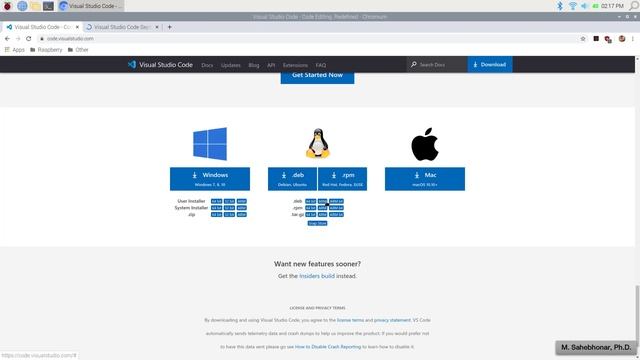Download the Mac installer button
This screenshot has height=360, width=640.
click(x=425, y=179)
